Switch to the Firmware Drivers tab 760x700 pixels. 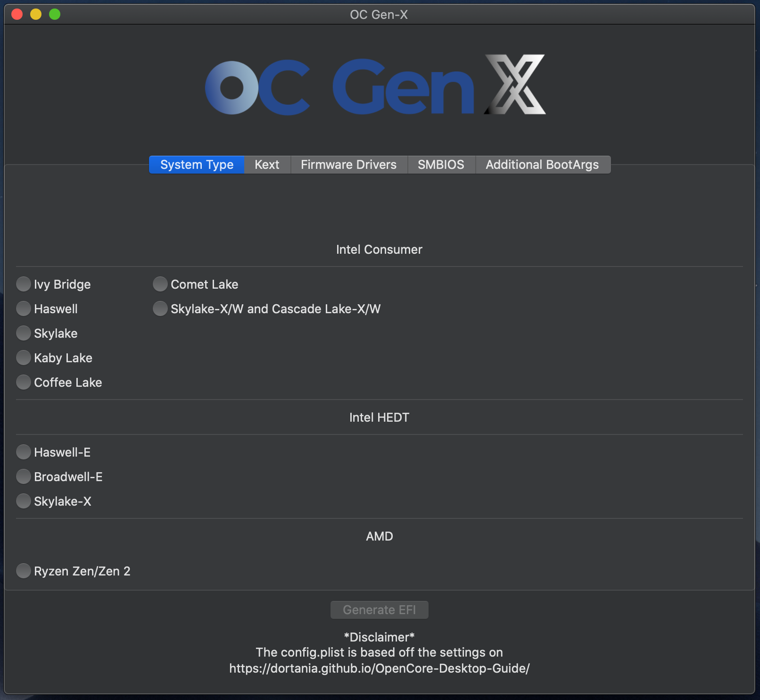coord(349,165)
